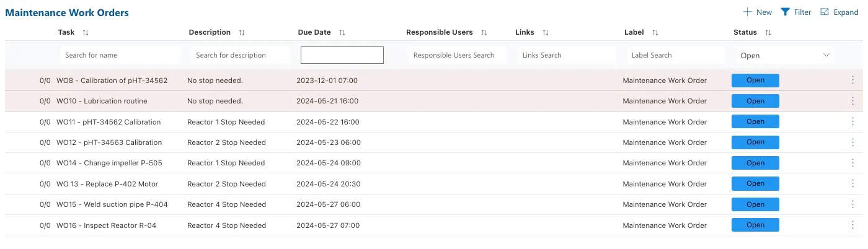
Task: Click the Maintenance Work Orders heading
Action: tap(67, 12)
